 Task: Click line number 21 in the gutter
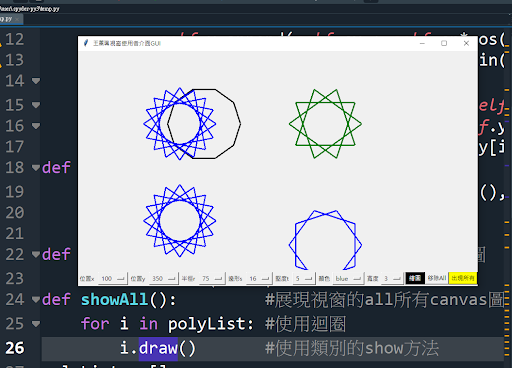click(15, 233)
